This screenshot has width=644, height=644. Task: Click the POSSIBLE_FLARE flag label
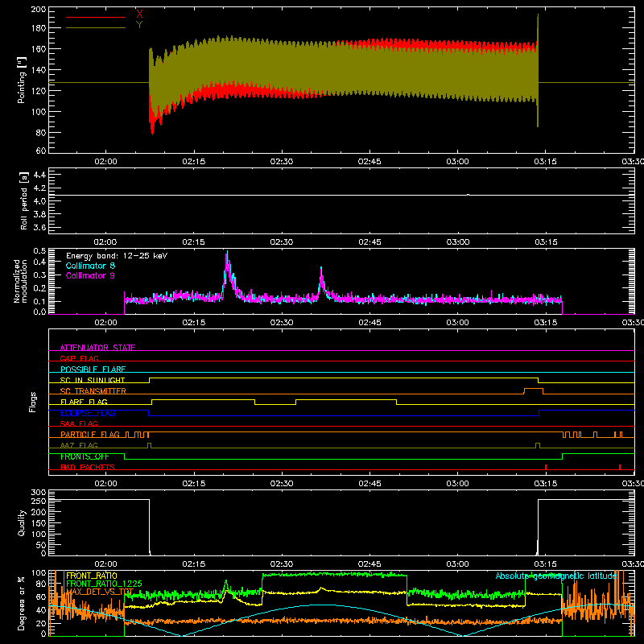click(93, 369)
